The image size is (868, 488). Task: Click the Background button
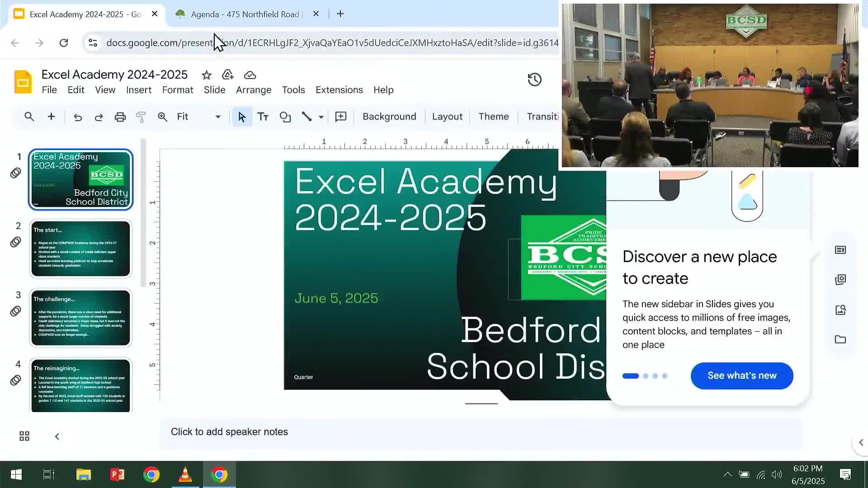click(x=389, y=117)
